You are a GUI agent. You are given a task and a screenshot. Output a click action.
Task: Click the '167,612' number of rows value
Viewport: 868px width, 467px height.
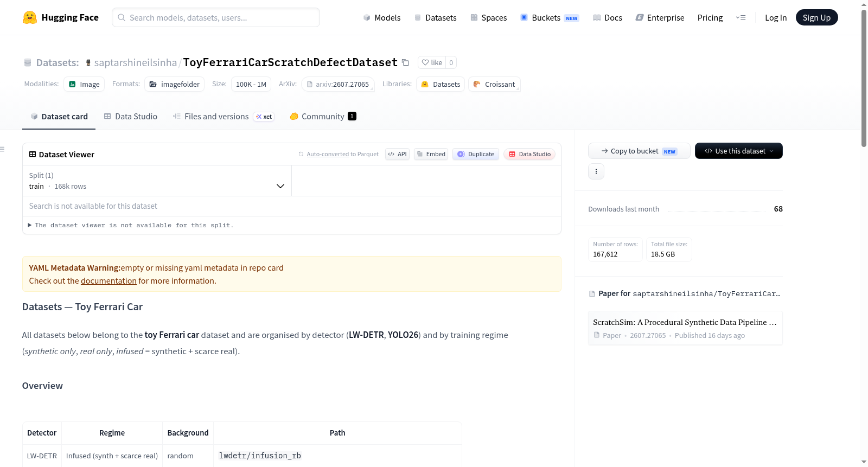click(605, 254)
